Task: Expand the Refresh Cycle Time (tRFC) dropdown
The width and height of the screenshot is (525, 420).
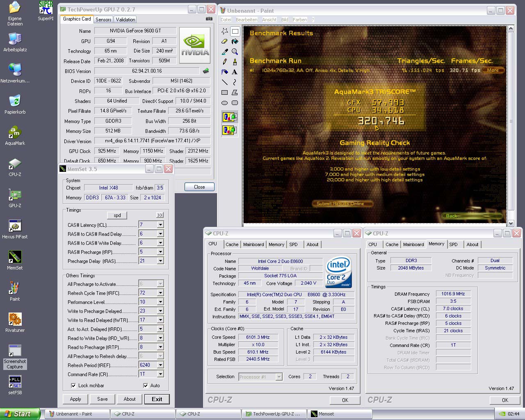Action: 160,293
